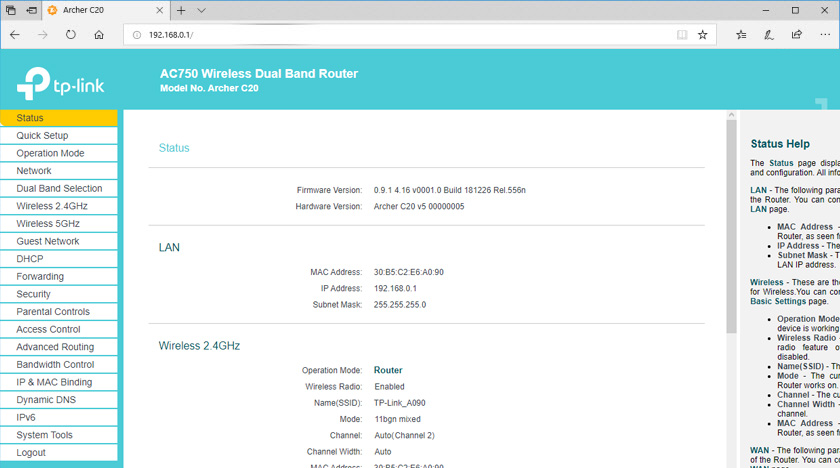Reload the router page
The height and width of the screenshot is (468, 840).
pos(71,35)
